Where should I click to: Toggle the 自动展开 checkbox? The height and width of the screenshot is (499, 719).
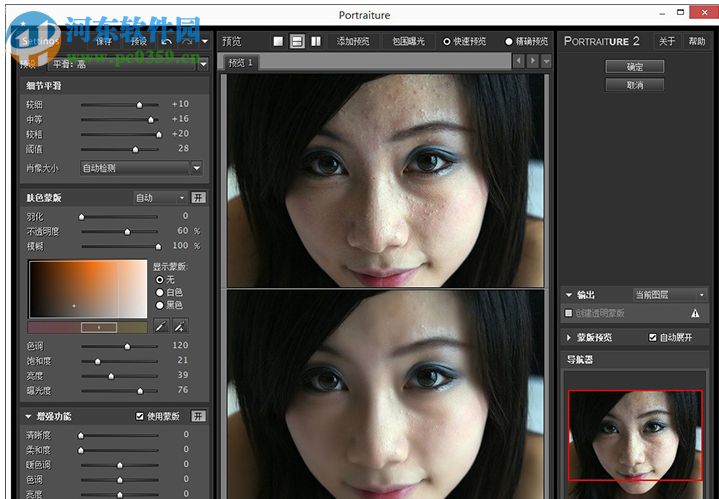coord(653,338)
